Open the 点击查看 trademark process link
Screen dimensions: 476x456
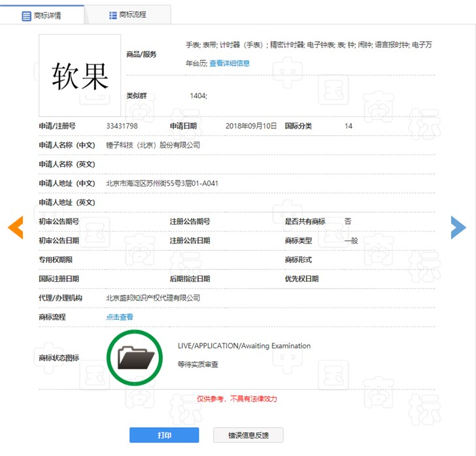[x=120, y=317]
